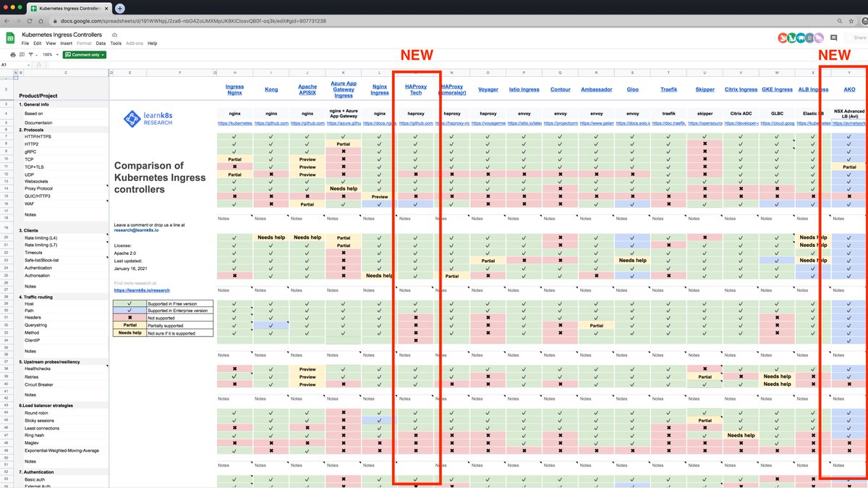868x488 pixels.
Task: Open the Ingress Nginx column header link
Action: (234, 90)
